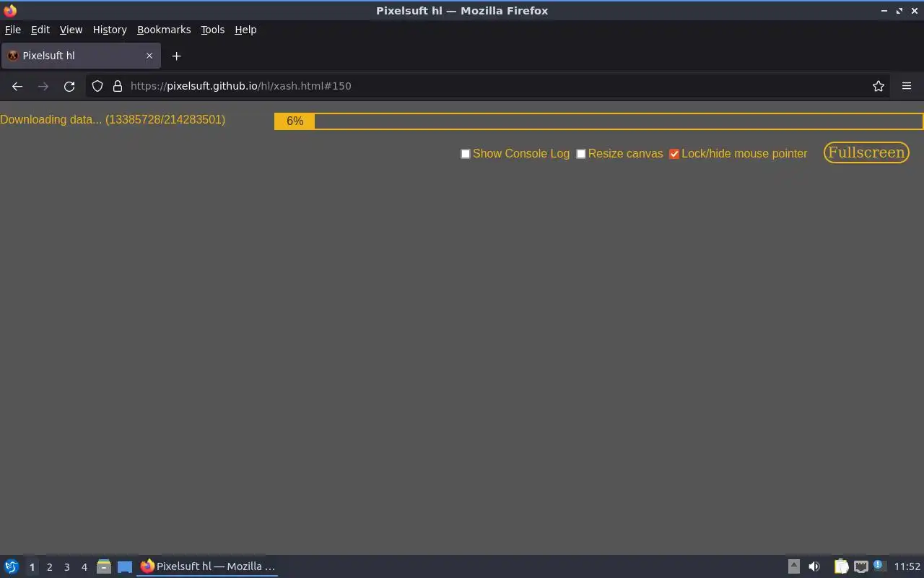Open the View menu
The image size is (924, 578).
coord(71,30)
